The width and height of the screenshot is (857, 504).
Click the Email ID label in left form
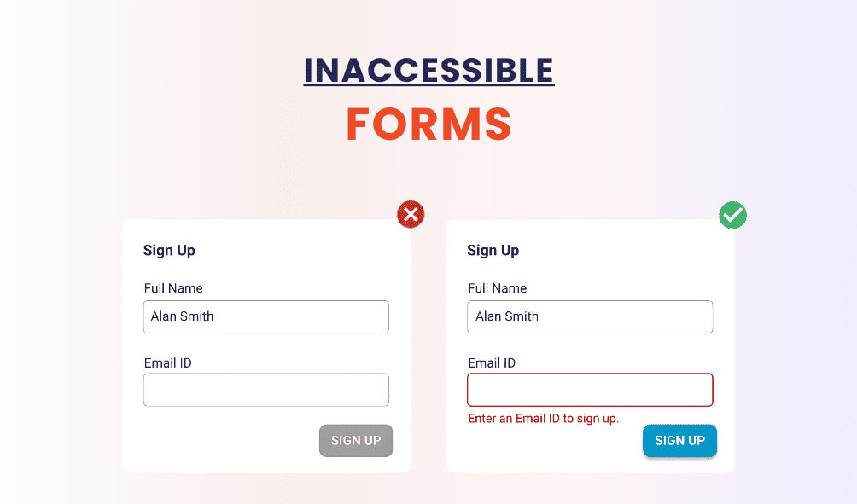[x=167, y=363]
